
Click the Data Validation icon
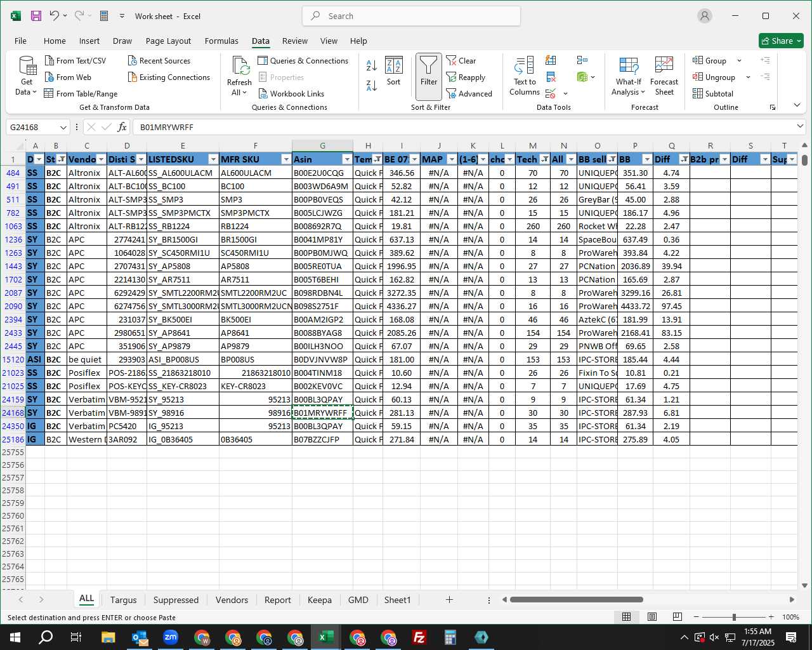551,94
